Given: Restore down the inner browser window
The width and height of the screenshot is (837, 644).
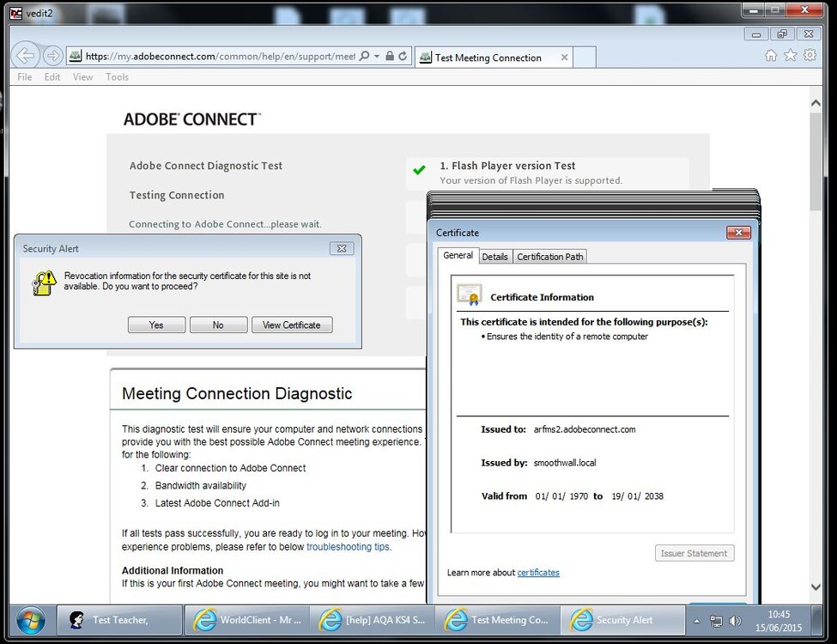Looking at the screenshot, I should [782, 34].
